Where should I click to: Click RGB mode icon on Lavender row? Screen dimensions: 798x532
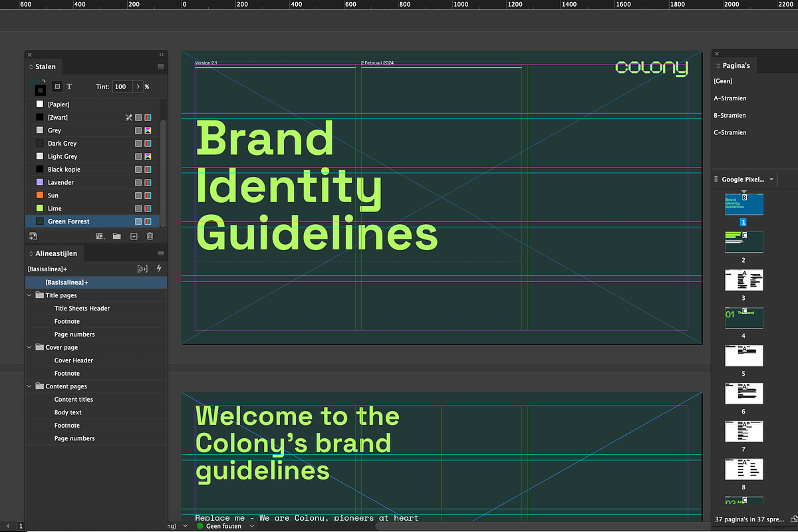point(148,182)
